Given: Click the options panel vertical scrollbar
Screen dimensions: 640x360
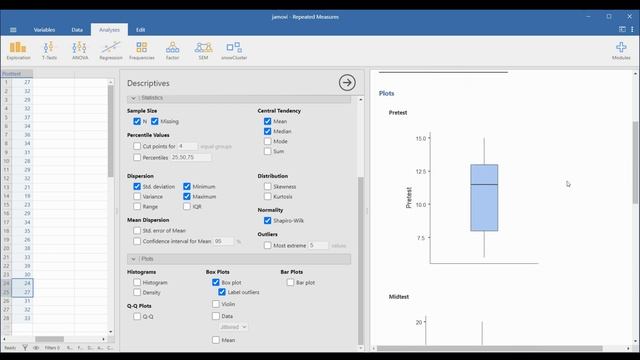Looking at the screenshot, I should tap(360, 261).
